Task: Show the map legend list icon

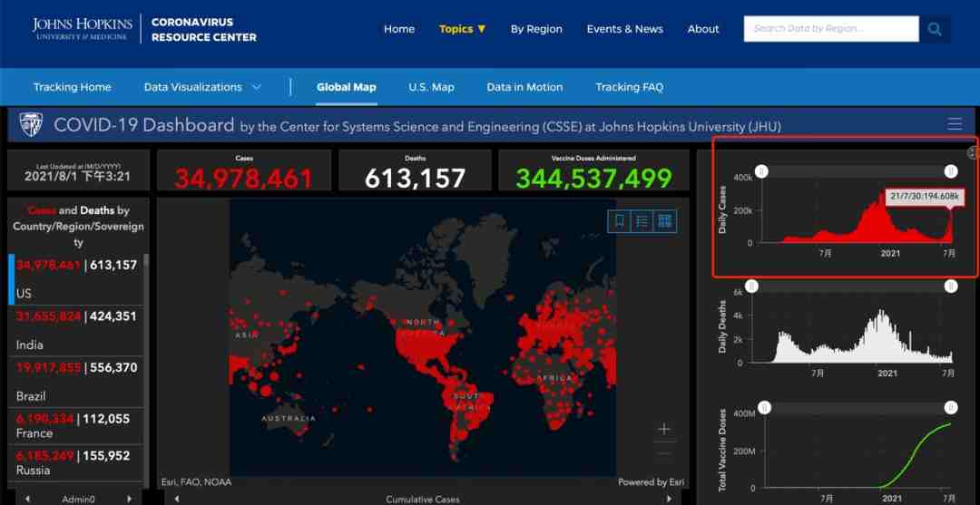Action: click(x=642, y=221)
